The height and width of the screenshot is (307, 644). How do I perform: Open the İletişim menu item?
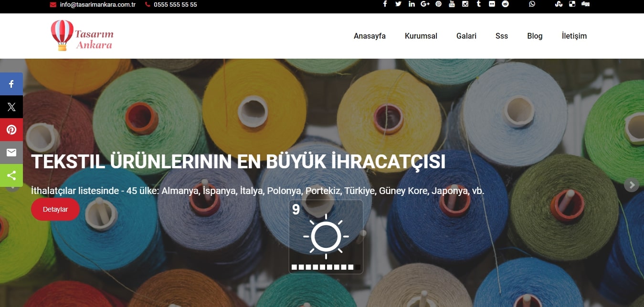tap(574, 36)
